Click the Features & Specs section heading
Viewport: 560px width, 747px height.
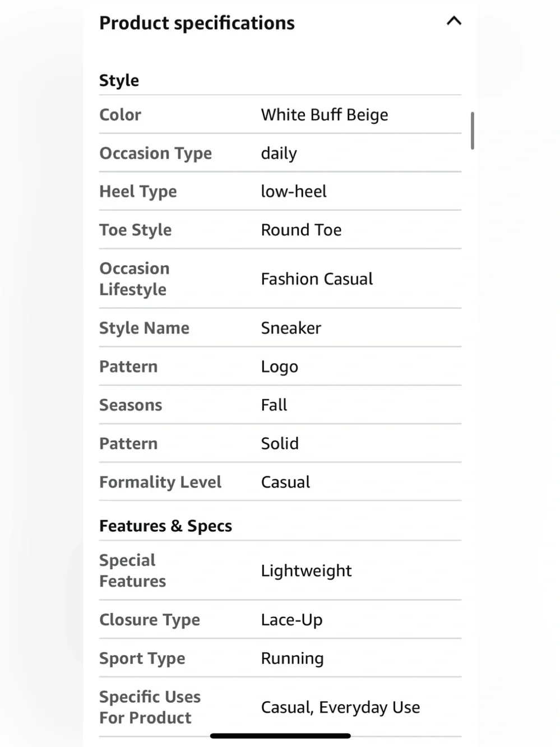[x=165, y=526]
